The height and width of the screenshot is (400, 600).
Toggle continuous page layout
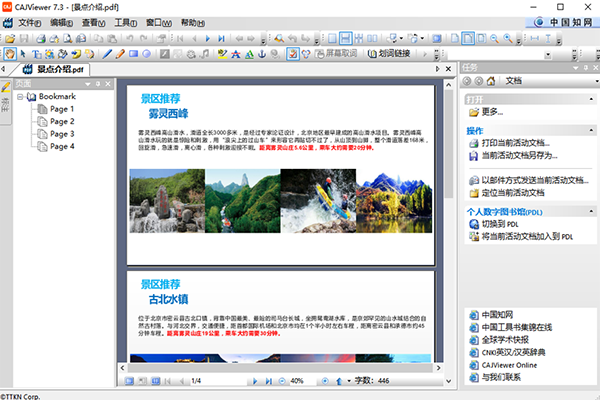[x=346, y=38]
